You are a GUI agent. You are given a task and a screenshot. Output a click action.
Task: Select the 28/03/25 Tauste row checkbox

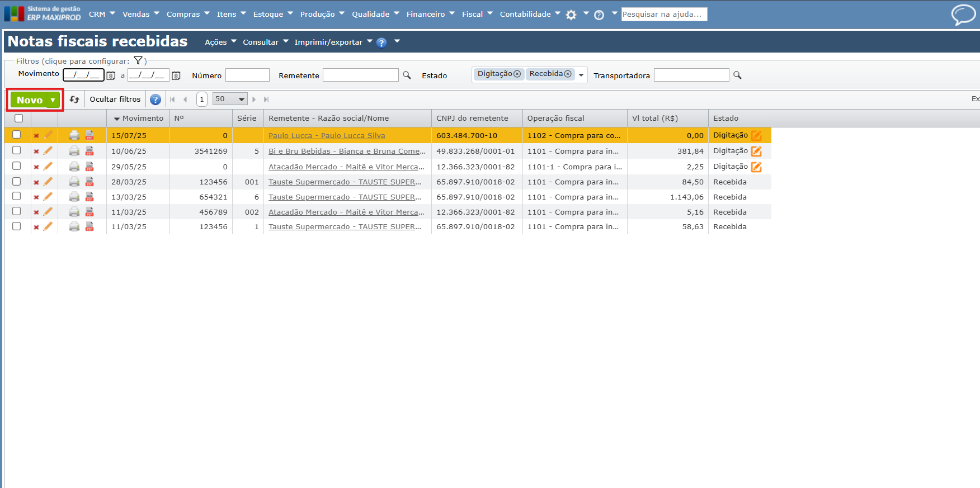(x=17, y=182)
